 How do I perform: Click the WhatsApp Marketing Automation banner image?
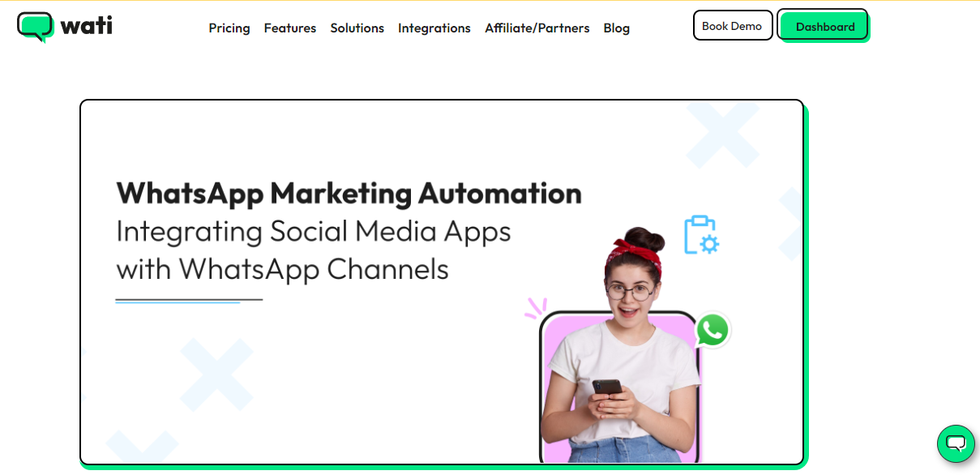coord(443,283)
